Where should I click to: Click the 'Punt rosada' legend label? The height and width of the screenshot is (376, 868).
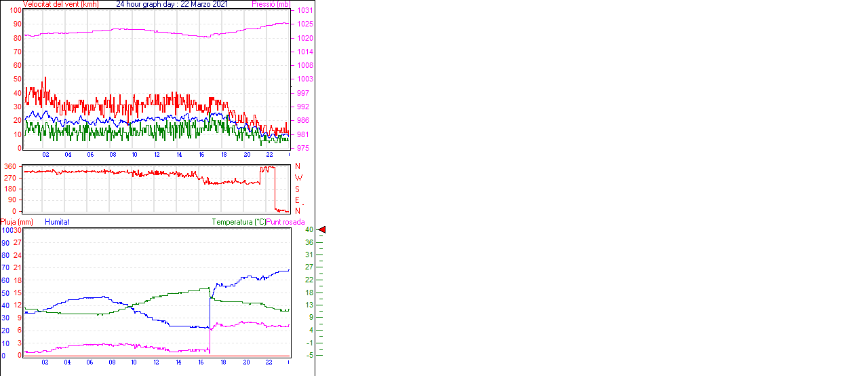click(285, 222)
